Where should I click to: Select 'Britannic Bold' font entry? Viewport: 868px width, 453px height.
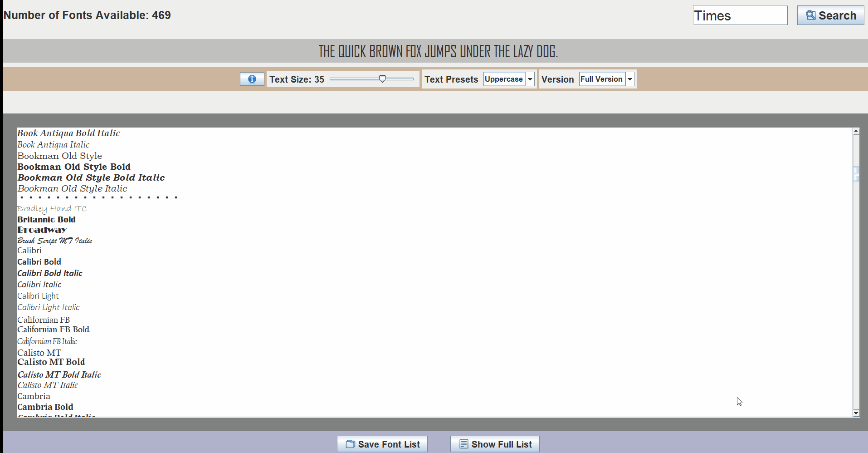(46, 219)
